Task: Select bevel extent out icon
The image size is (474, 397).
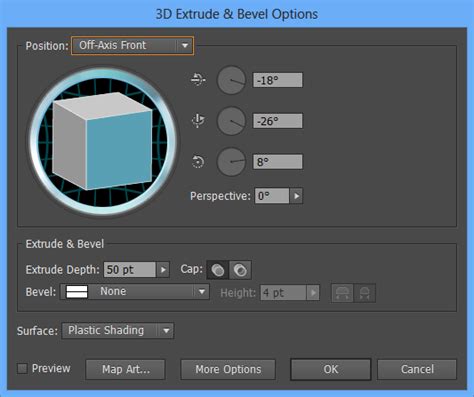Action: (342, 293)
